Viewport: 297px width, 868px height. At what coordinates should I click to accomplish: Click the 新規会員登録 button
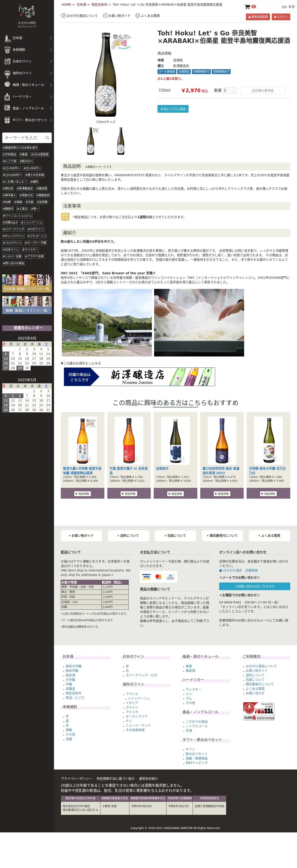[x=258, y=17]
